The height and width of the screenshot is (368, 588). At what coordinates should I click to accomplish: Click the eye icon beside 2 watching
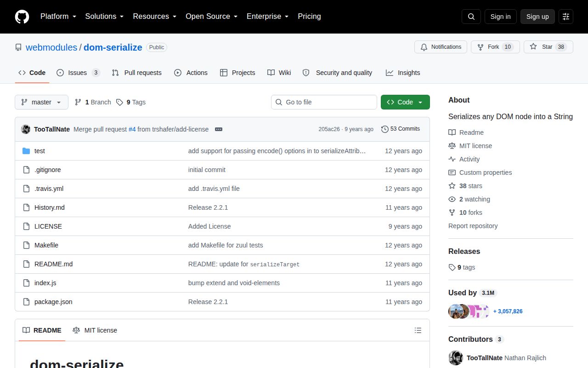click(x=452, y=199)
